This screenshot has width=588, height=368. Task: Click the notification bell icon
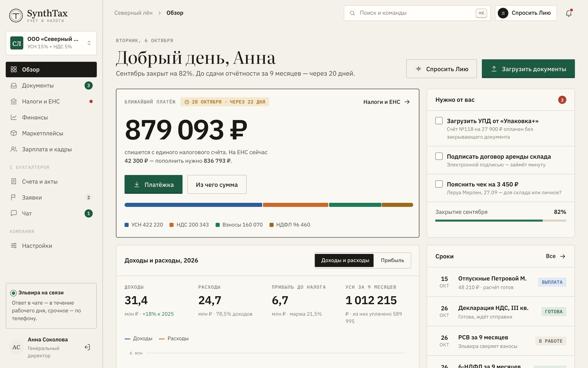pyautogui.click(x=568, y=13)
